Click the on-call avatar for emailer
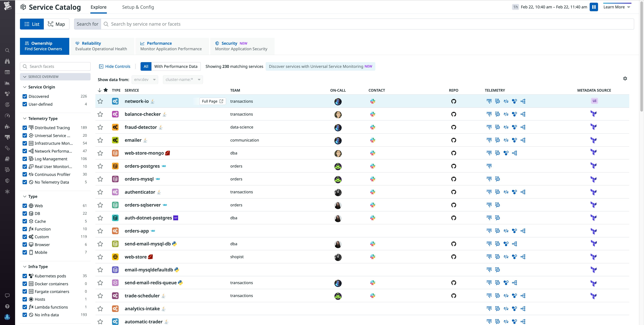 (x=338, y=140)
